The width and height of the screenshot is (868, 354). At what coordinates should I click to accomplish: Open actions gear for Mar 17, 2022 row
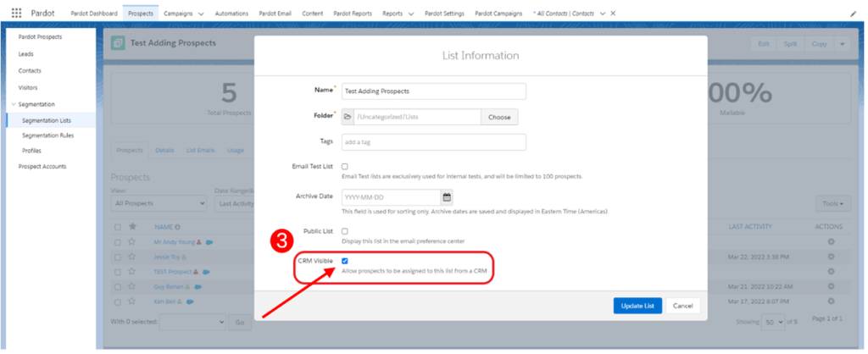pos(831,301)
